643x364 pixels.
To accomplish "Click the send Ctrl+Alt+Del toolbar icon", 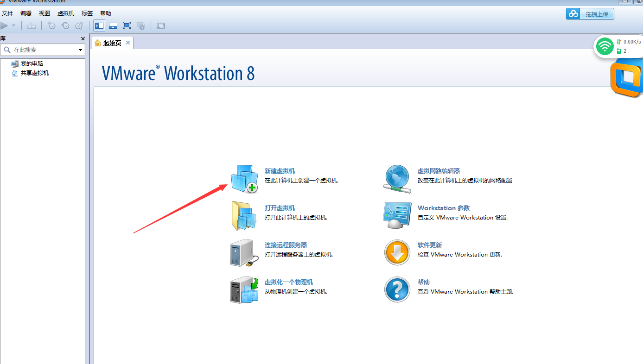I will coord(31,25).
